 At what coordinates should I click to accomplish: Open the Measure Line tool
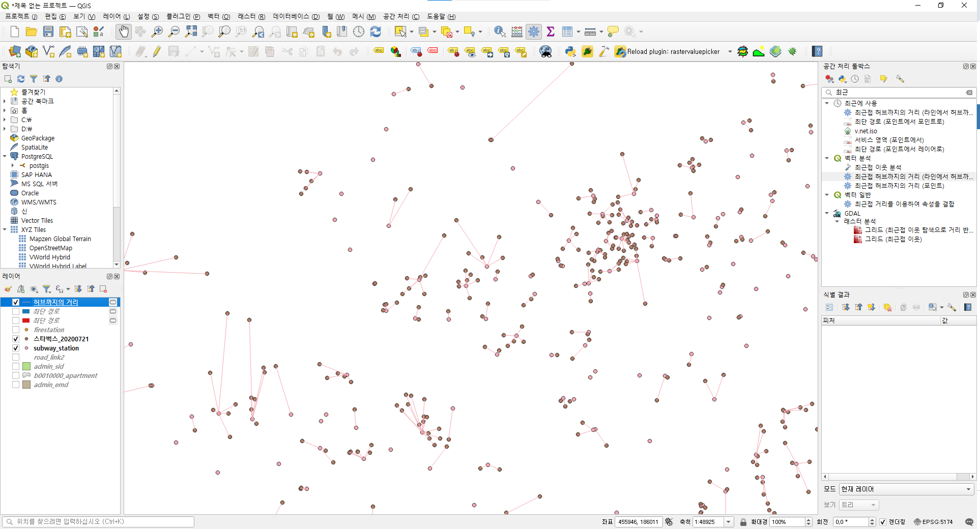point(589,32)
